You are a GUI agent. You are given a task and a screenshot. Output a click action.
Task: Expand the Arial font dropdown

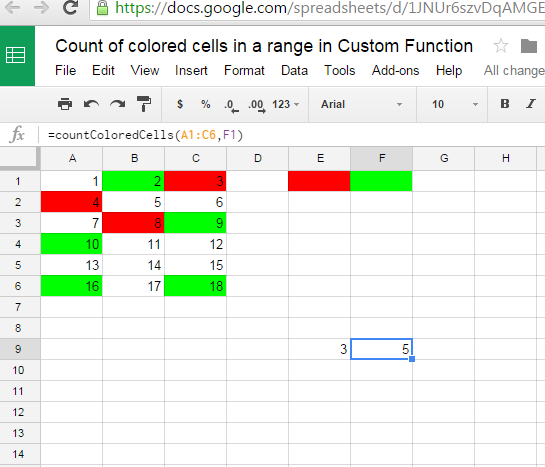tap(361, 104)
